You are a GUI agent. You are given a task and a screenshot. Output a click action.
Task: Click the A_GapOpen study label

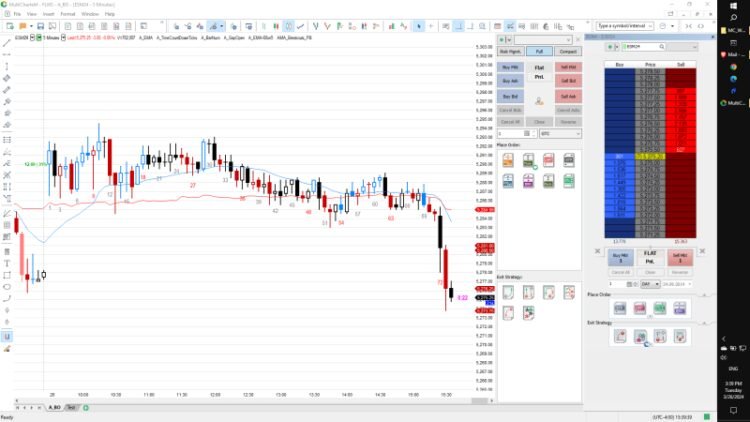click(234, 37)
